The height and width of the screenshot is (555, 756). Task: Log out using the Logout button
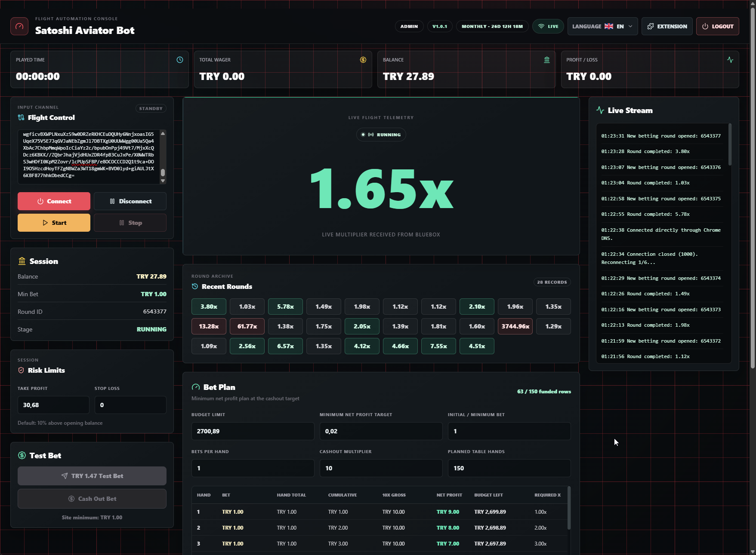tap(718, 26)
